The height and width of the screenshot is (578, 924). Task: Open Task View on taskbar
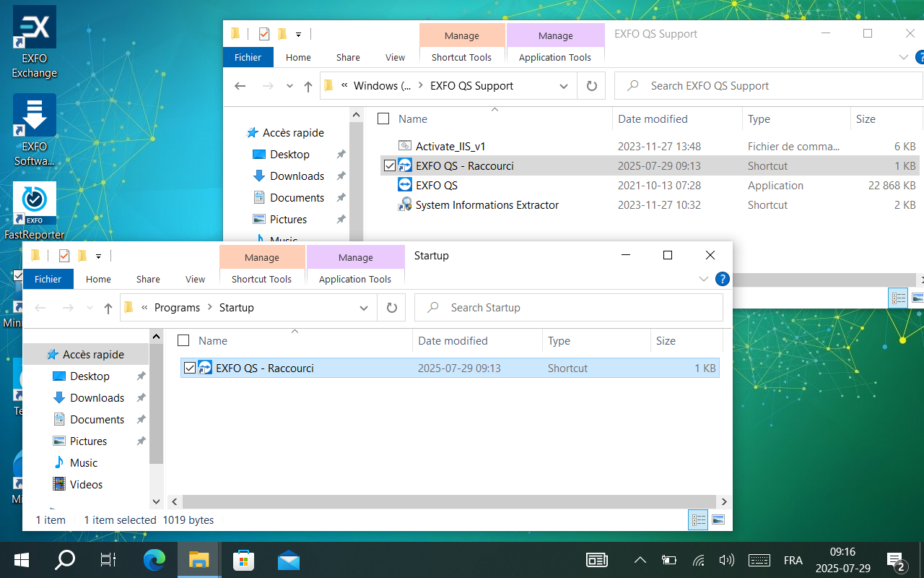tap(108, 560)
